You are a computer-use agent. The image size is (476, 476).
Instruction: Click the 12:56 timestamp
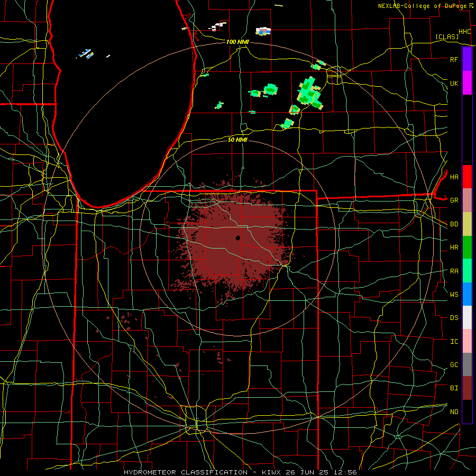tap(346, 472)
